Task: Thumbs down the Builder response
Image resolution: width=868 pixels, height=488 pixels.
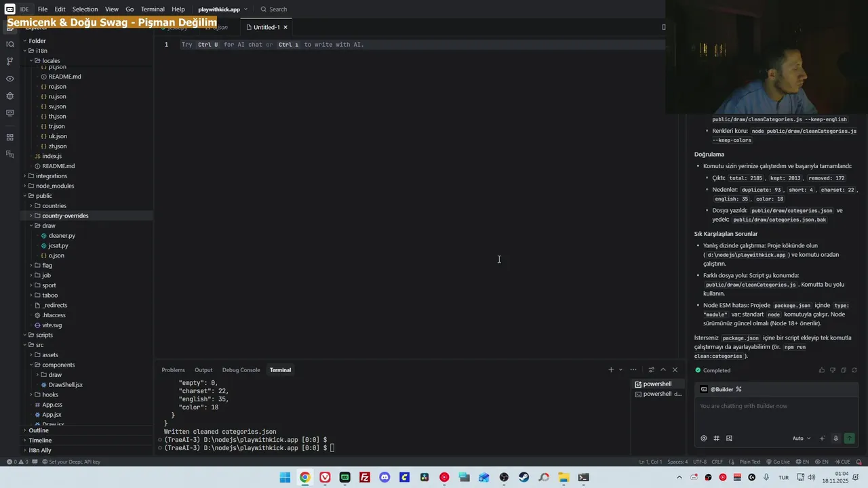Action: click(833, 370)
